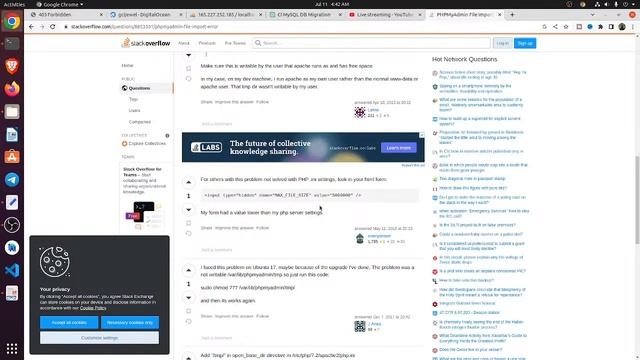The image size is (640, 360).
Task: Open Tags in left sidebar
Action: pyautogui.click(x=133, y=99)
